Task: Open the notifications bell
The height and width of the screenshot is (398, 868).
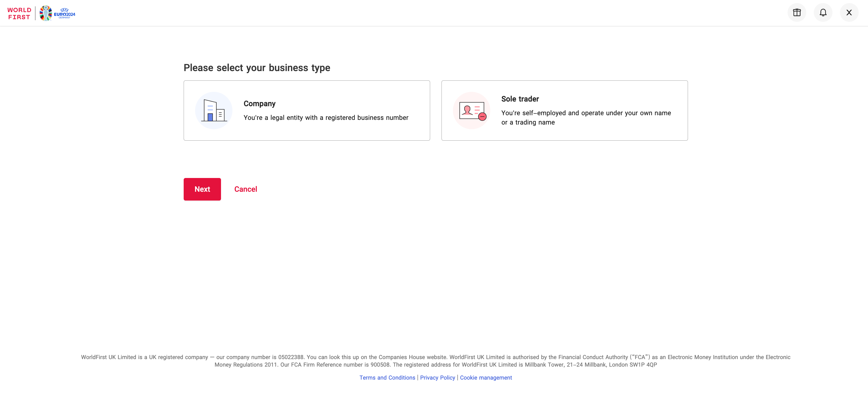Action: [x=823, y=13]
